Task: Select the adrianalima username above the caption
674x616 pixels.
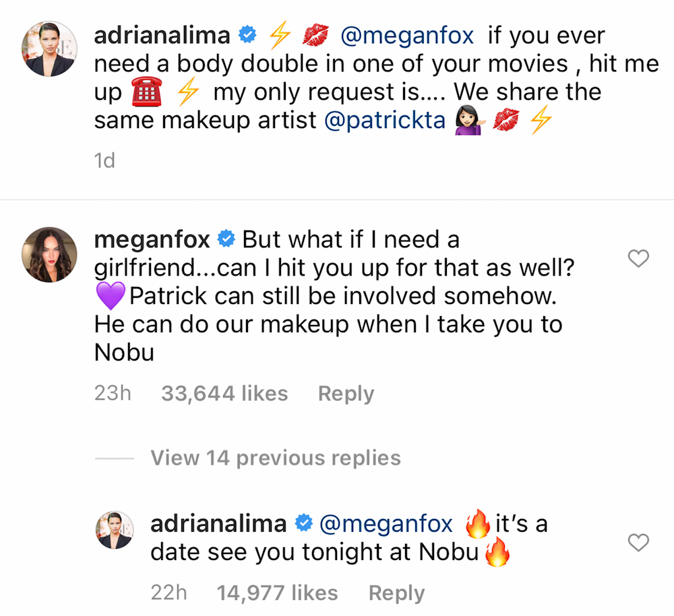Action: pyautogui.click(x=162, y=34)
